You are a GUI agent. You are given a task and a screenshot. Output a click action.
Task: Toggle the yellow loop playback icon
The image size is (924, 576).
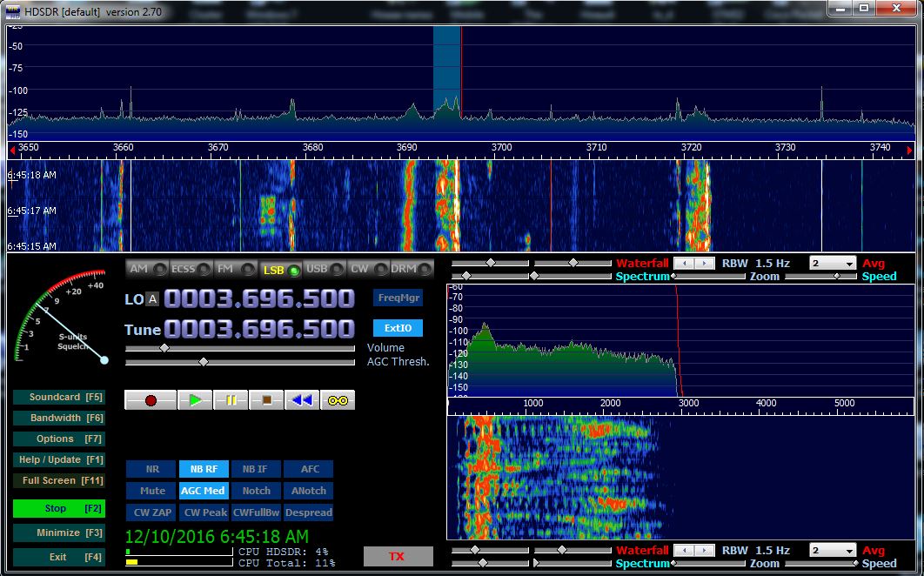pyautogui.click(x=338, y=400)
